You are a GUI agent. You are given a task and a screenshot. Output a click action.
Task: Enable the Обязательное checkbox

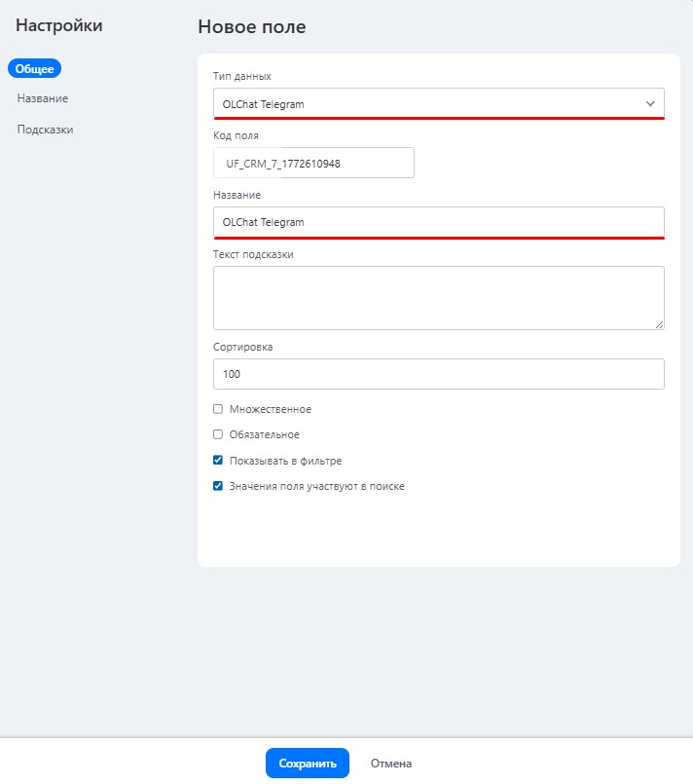coord(218,434)
